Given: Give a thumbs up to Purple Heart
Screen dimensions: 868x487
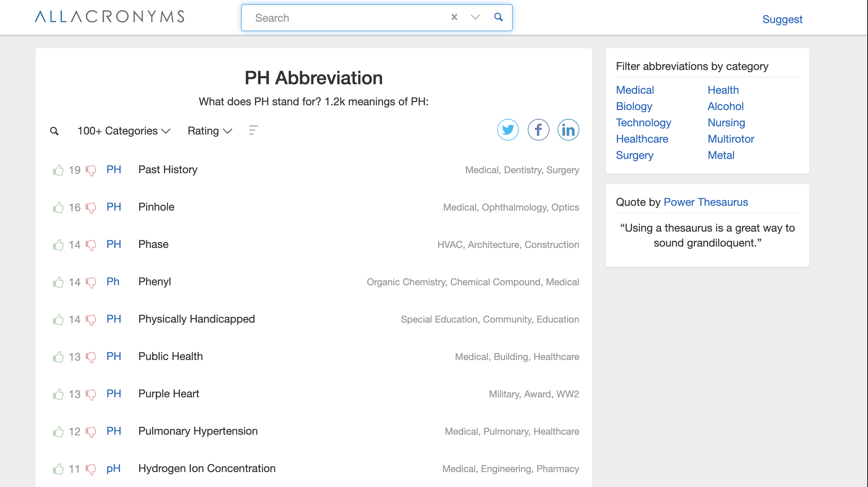Looking at the screenshot, I should click(x=58, y=394).
